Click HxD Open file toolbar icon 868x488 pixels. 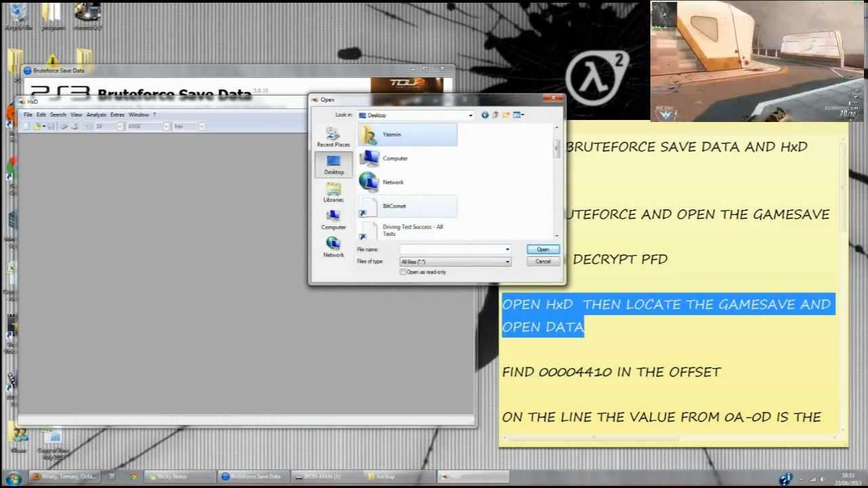pyautogui.click(x=37, y=127)
